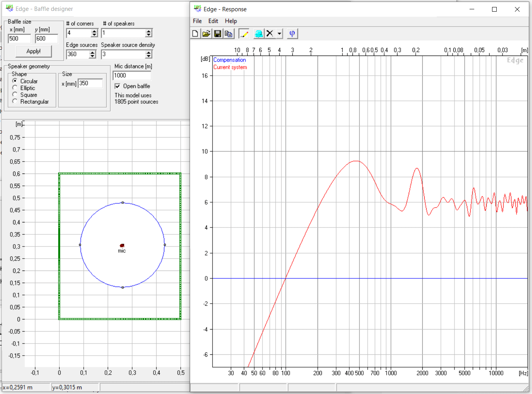The width and height of the screenshot is (532, 394).
Task: Click the cyan stamp icon in toolbar
Action: (259, 34)
